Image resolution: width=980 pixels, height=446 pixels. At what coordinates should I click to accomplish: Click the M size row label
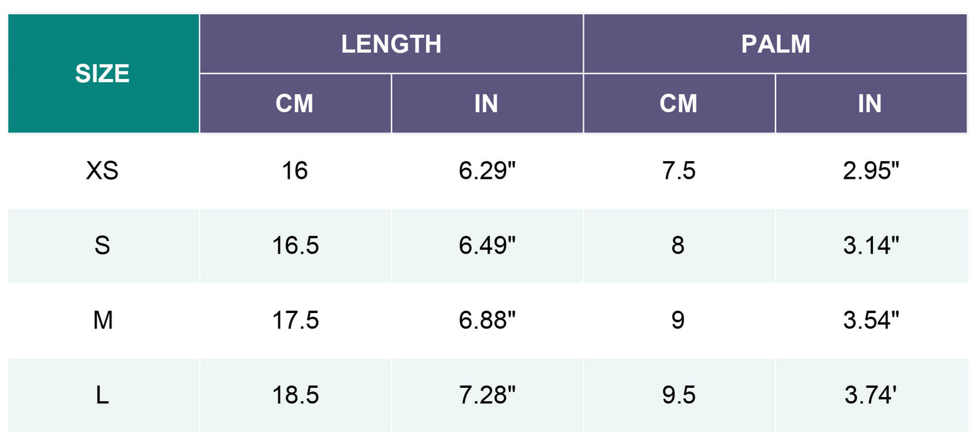click(x=102, y=320)
